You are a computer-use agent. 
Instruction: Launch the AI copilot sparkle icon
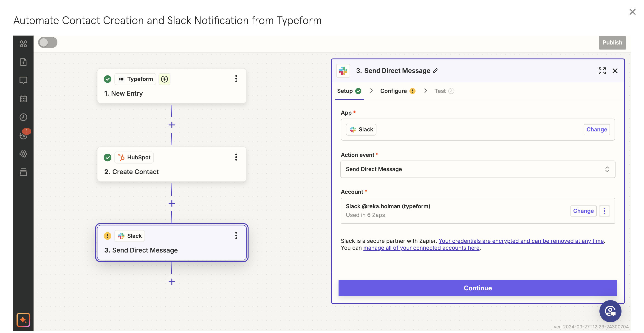tap(23, 320)
